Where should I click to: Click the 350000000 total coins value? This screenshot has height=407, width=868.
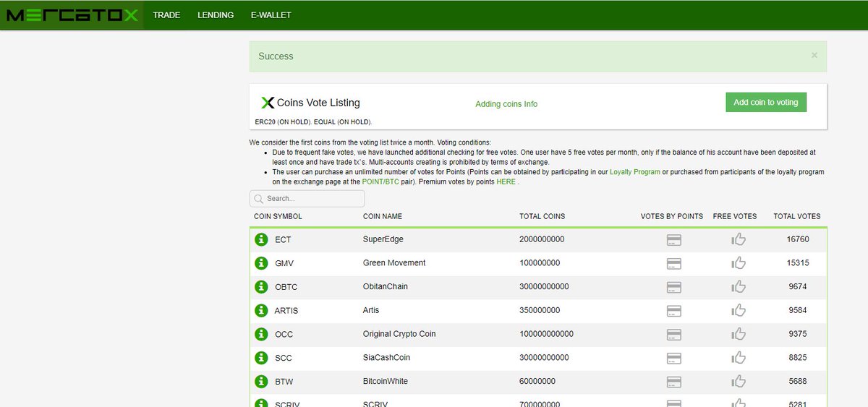coord(540,310)
